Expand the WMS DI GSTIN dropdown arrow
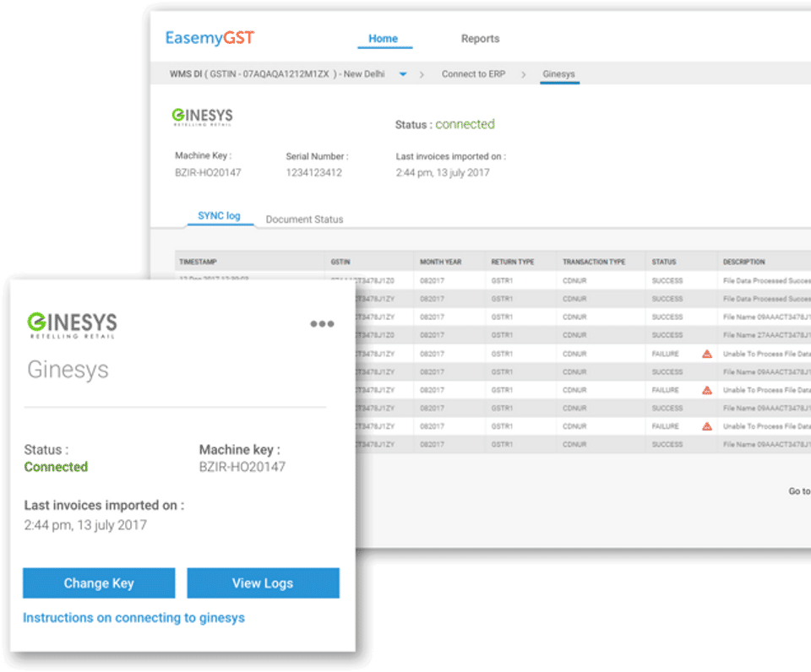Image resolution: width=811 pixels, height=672 pixels. click(403, 74)
